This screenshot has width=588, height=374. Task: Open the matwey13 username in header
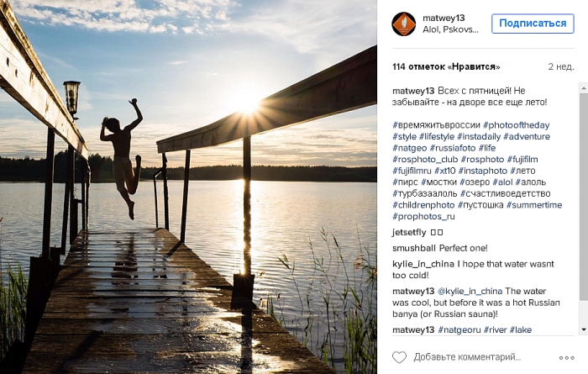tap(444, 18)
